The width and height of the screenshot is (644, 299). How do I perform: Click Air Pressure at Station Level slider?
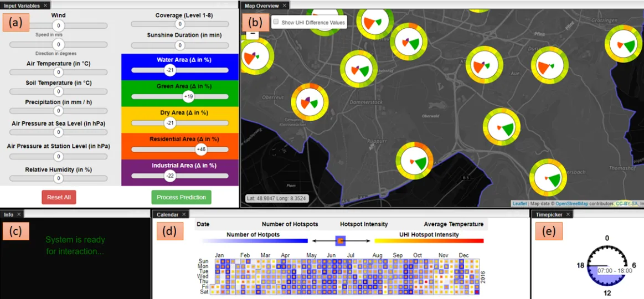[x=58, y=156]
